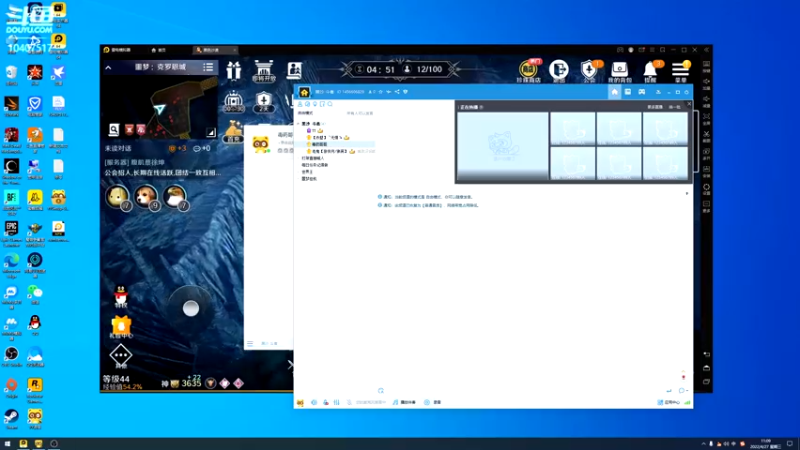This screenshot has width=800, height=450.
Task: Open hamburger menu in rear YY window bottom
Action: (x=250, y=343)
